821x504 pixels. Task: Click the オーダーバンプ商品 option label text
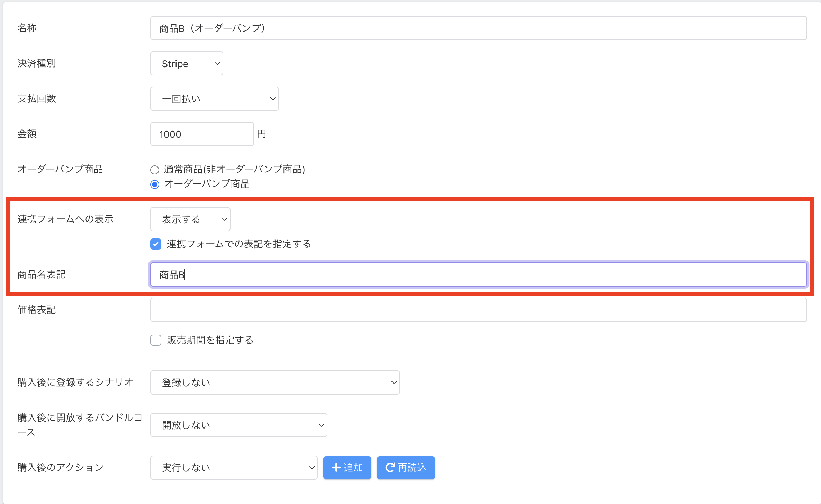207,184
